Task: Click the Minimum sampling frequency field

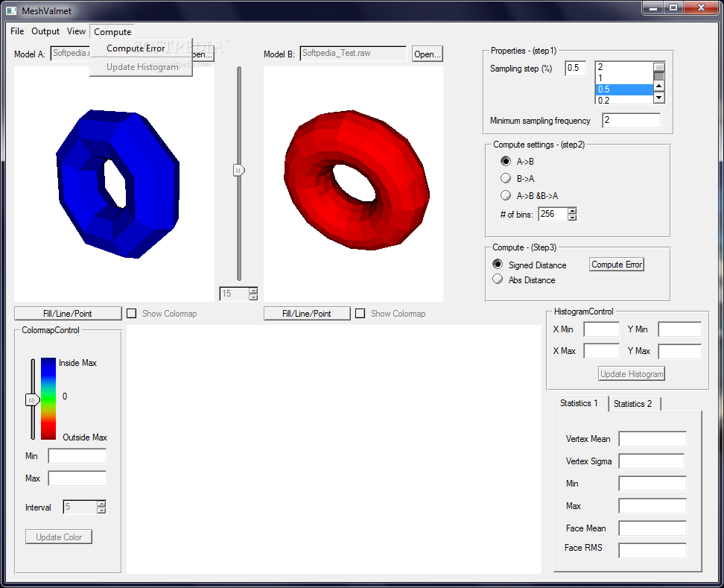Action: pyautogui.click(x=631, y=121)
